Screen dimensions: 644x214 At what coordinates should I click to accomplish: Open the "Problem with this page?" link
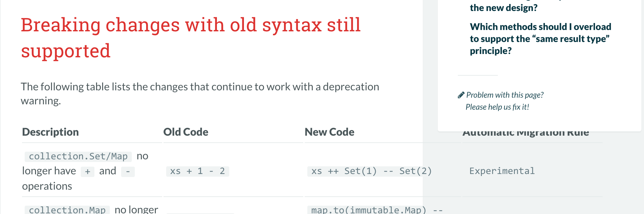click(x=505, y=95)
